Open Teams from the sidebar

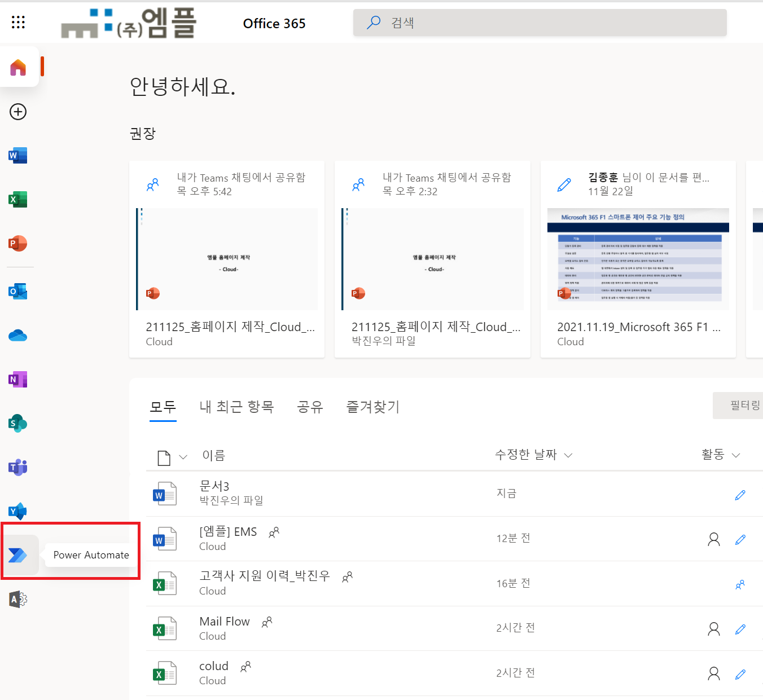coord(18,467)
